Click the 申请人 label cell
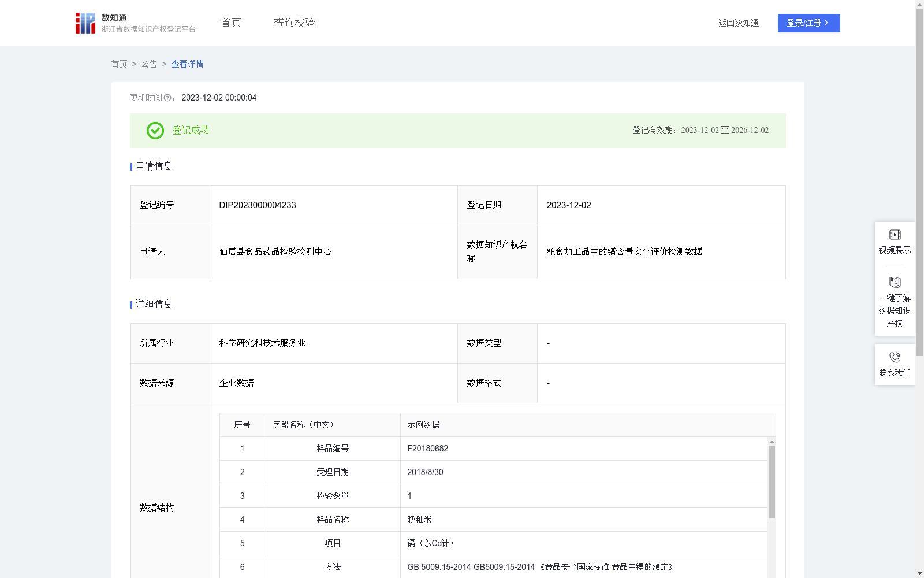The image size is (924, 578). [170, 252]
